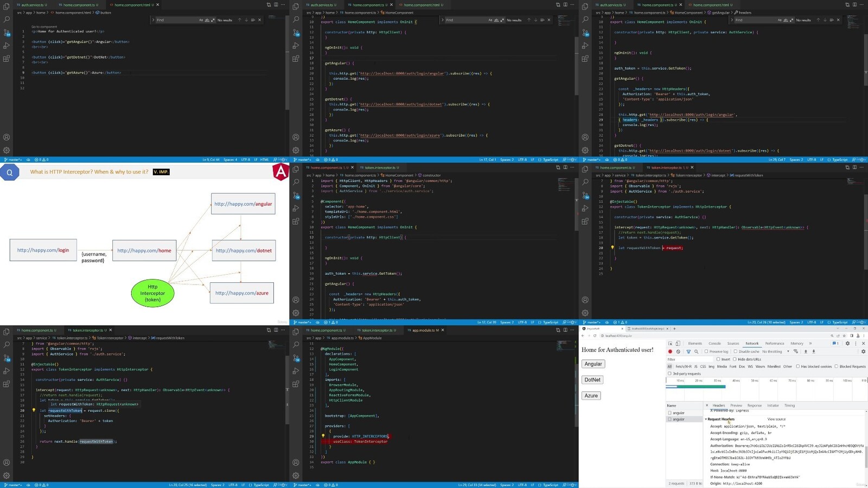
Task: Activate the inspect element picker icon
Action: (671, 344)
